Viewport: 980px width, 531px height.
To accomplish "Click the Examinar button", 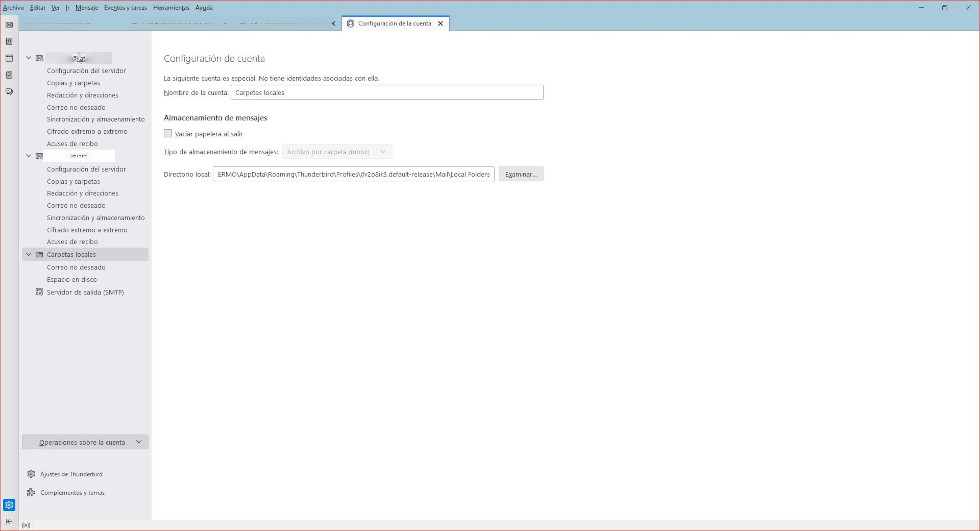I will click(521, 174).
